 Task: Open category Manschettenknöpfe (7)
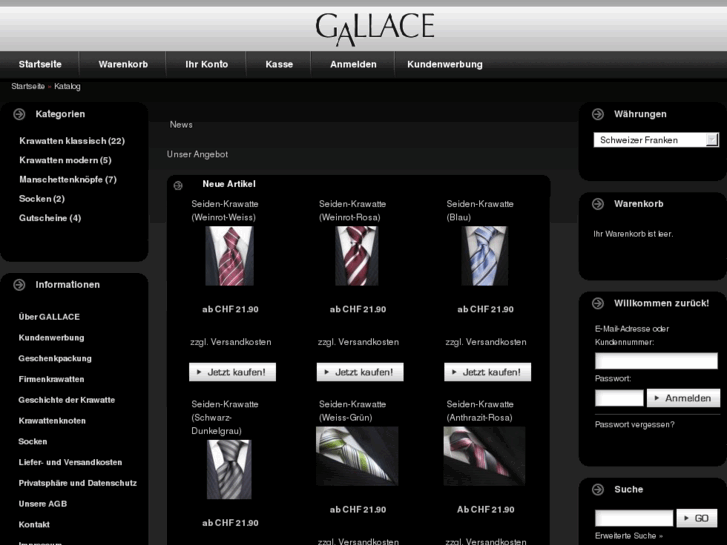coord(68,180)
